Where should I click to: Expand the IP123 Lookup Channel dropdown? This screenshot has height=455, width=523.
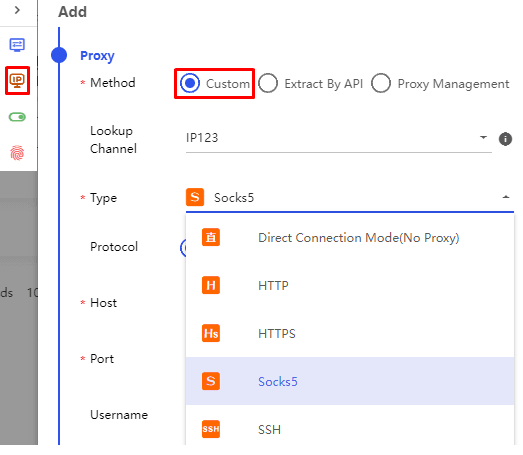coord(339,138)
